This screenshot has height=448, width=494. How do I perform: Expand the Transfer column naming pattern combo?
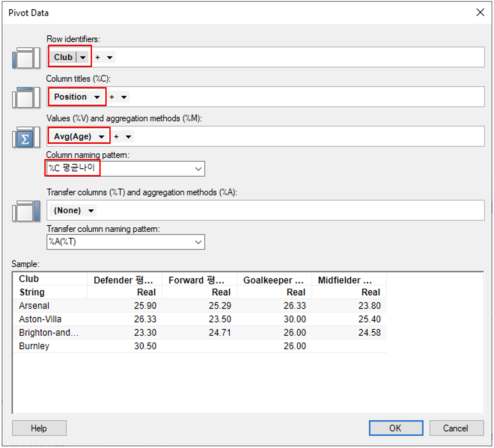pos(198,242)
